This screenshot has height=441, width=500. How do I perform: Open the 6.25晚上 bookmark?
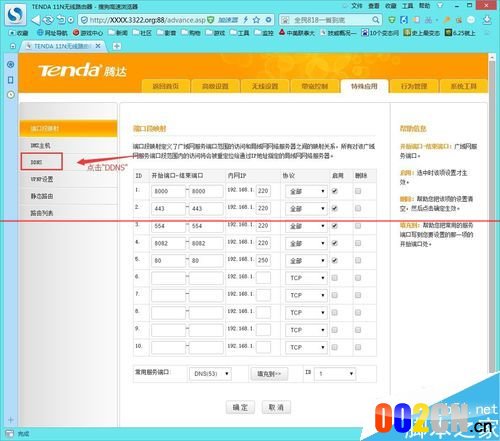460,33
